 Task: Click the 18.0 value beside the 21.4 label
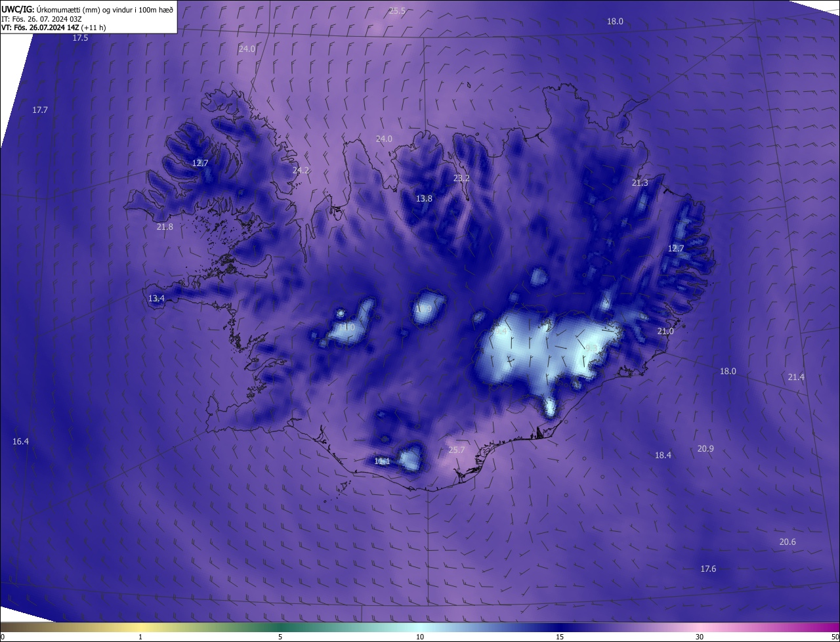point(728,371)
